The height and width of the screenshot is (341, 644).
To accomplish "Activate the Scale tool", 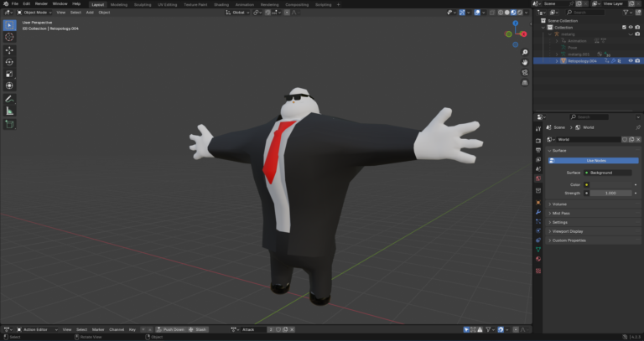I will pyautogui.click(x=9, y=74).
